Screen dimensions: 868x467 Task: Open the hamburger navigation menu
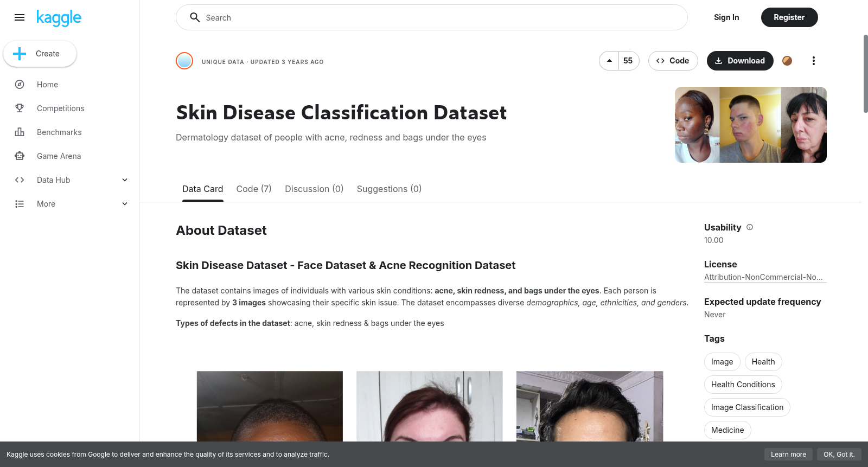pyautogui.click(x=20, y=17)
